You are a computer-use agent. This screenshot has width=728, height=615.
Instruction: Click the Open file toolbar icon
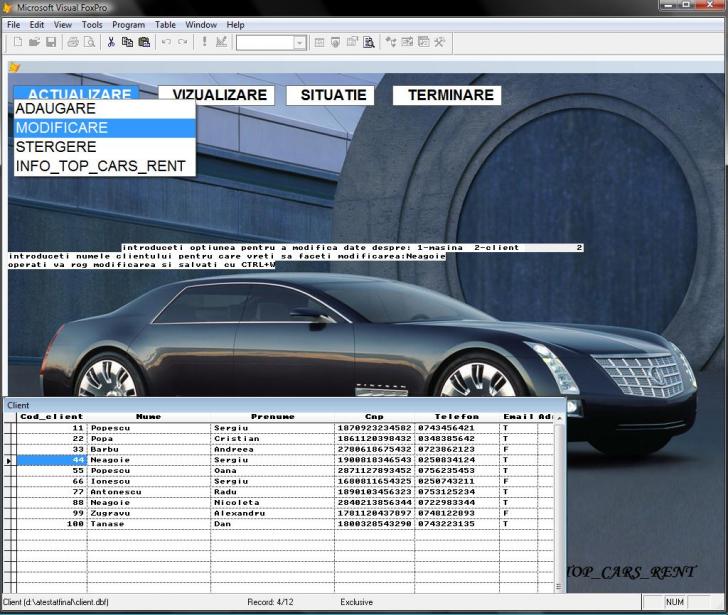pos(34,42)
